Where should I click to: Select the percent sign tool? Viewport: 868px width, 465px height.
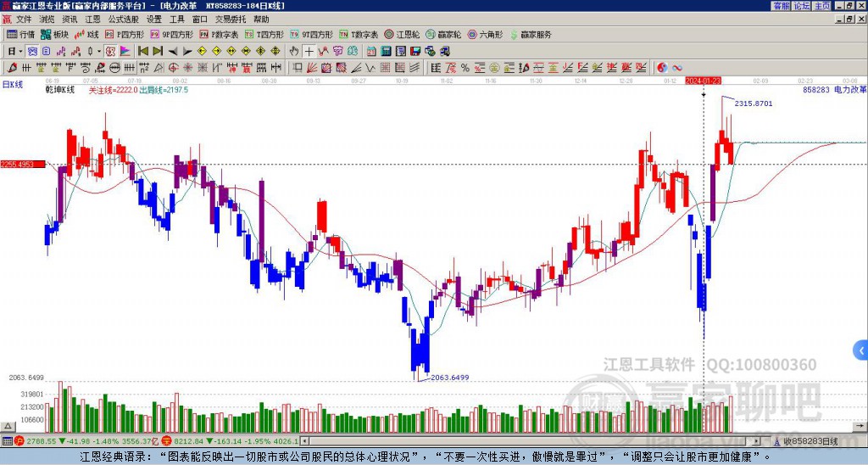(x=465, y=68)
